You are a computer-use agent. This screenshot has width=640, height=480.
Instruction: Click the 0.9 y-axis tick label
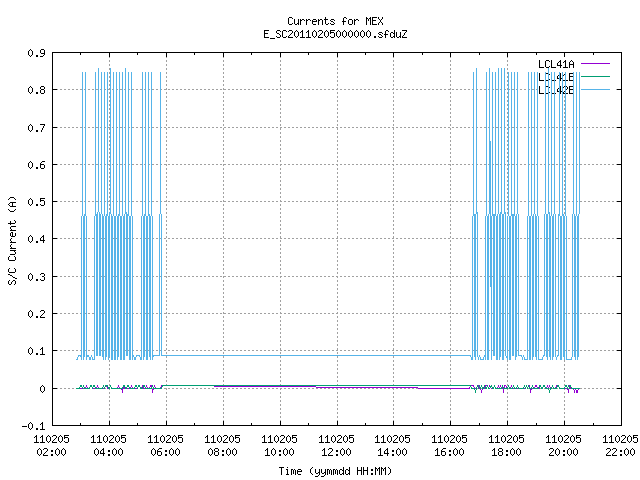point(36,53)
